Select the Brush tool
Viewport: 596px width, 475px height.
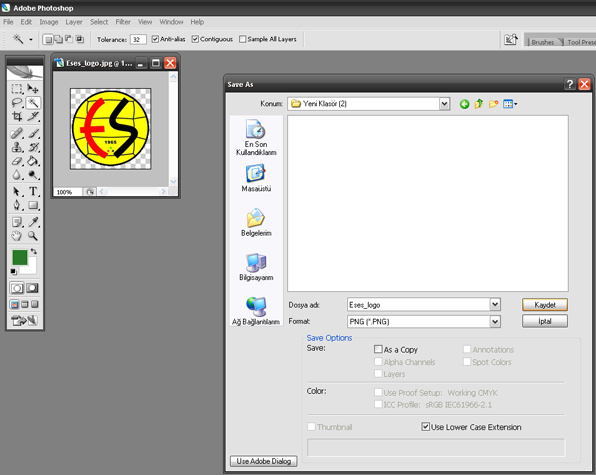33,133
